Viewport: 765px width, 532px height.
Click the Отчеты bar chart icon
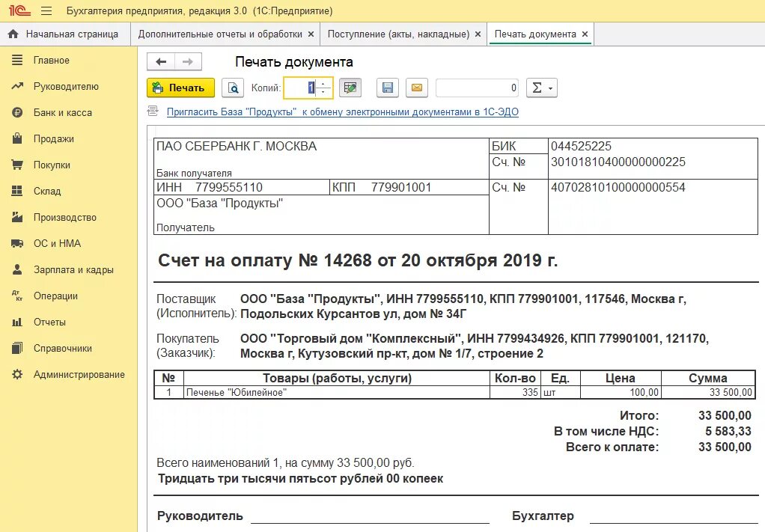[x=17, y=322]
